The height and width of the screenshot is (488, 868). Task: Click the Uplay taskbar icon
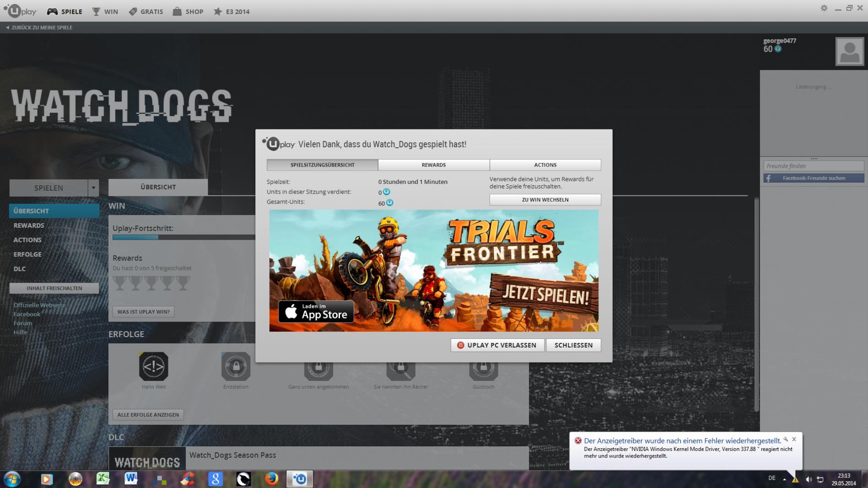(x=300, y=479)
